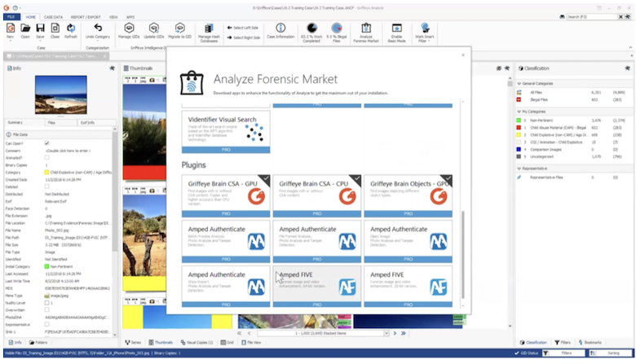The image size is (636, 364).
Task: Collapse the My Categories section
Action: pyautogui.click(x=519, y=112)
